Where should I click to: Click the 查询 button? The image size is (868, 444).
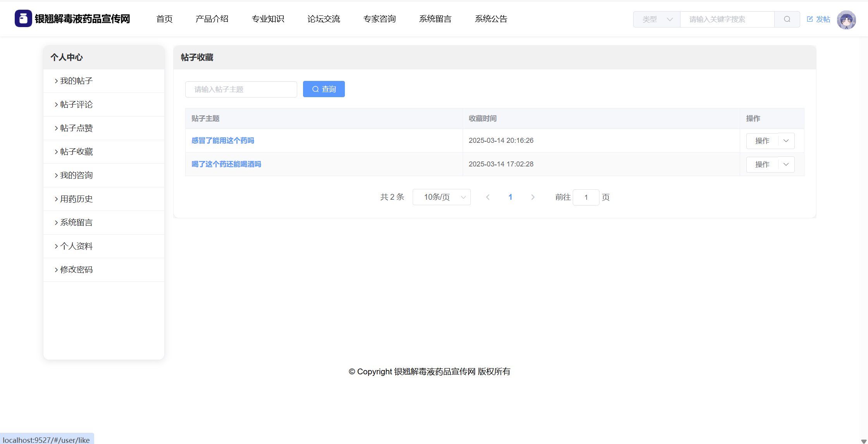pos(324,89)
